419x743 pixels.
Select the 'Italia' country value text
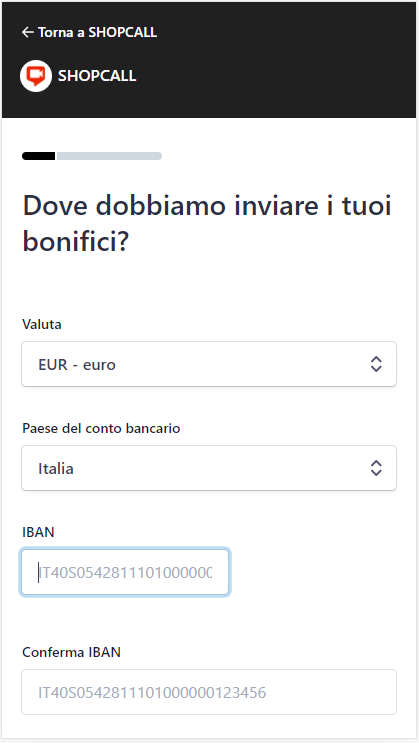click(x=56, y=469)
